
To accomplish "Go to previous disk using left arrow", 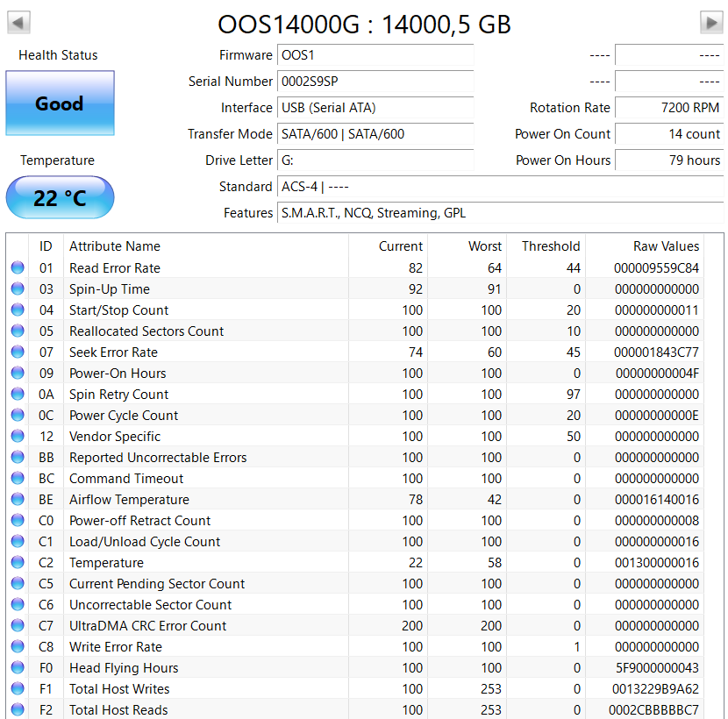I will [x=19, y=22].
